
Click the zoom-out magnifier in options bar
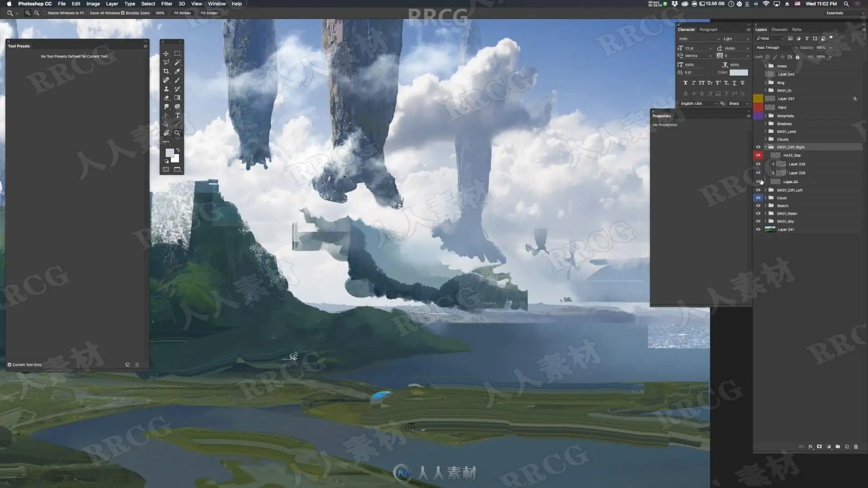coord(37,13)
